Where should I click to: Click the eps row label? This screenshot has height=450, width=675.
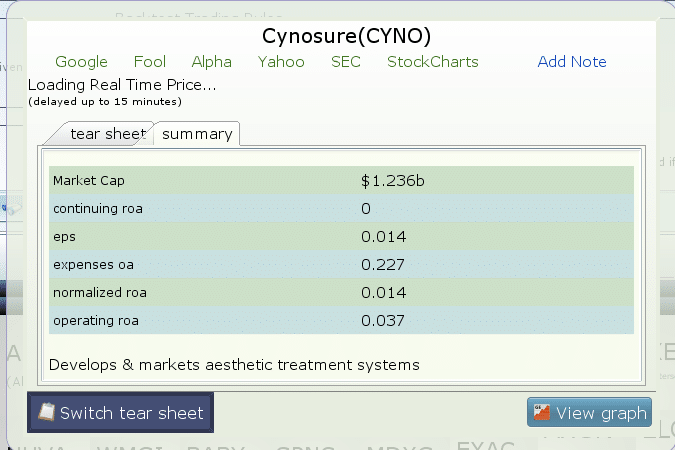coord(64,237)
